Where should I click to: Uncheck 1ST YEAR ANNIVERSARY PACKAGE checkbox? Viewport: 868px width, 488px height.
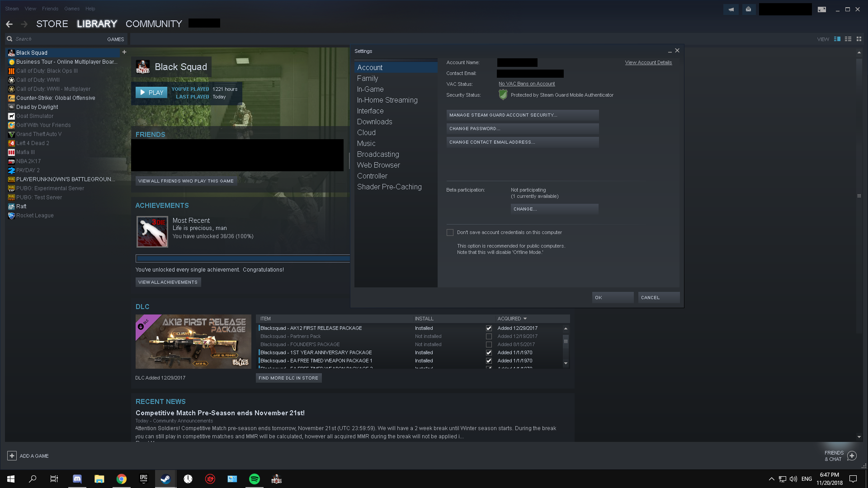tap(489, 352)
